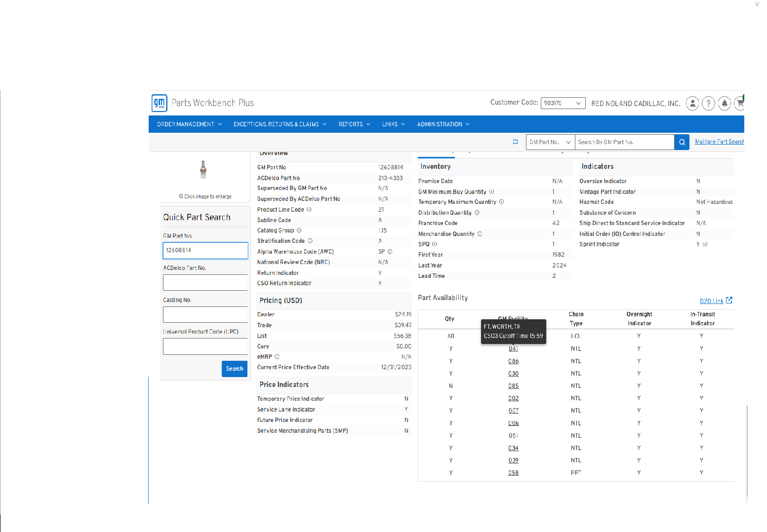Image resolution: width=767 pixels, height=532 pixels.
Task: Open facility 058 link
Action: point(514,473)
